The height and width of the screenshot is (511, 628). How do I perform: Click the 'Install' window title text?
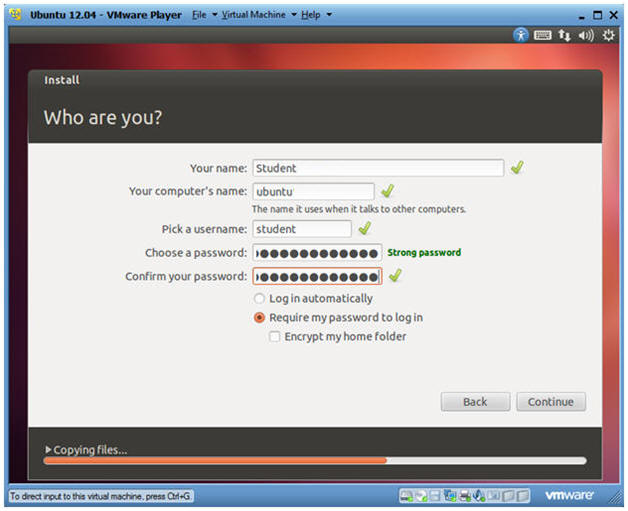click(x=62, y=80)
